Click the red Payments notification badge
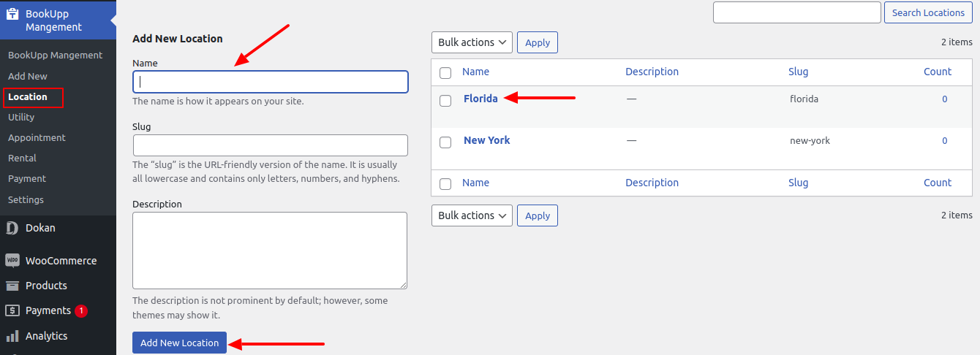This screenshot has height=355, width=980. click(80, 310)
